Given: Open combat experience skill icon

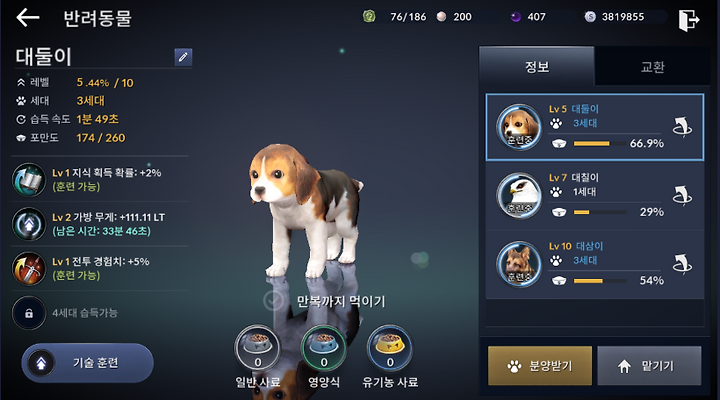Looking at the screenshot, I should tap(29, 269).
